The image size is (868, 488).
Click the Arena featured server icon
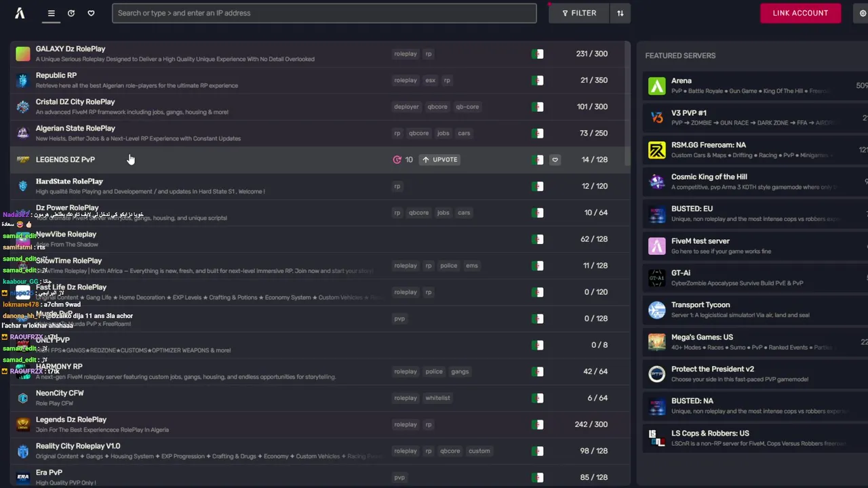656,85
